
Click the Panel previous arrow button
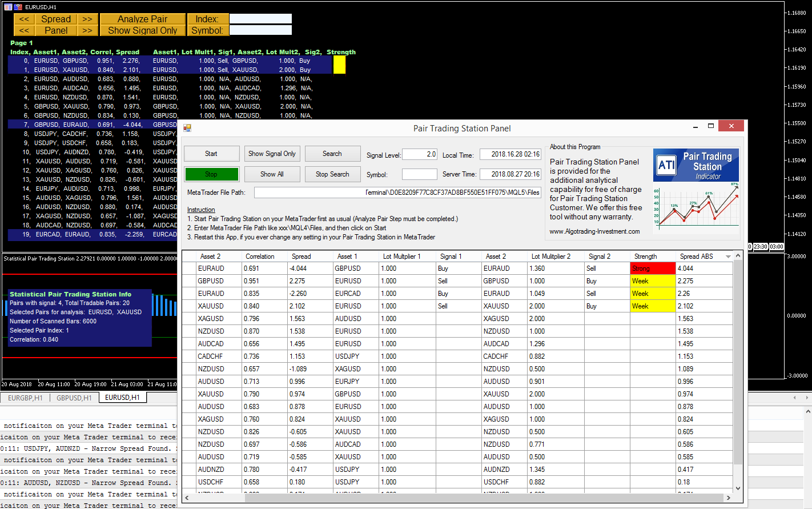point(24,30)
